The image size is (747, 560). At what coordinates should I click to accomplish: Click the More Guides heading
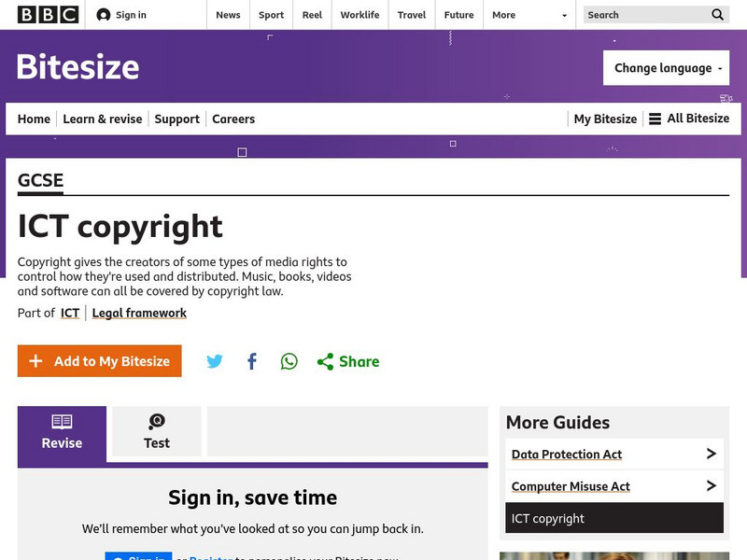pyautogui.click(x=557, y=423)
